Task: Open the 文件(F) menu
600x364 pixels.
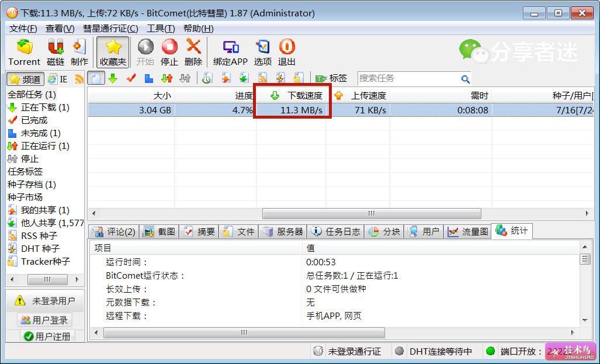Action: 23,29
